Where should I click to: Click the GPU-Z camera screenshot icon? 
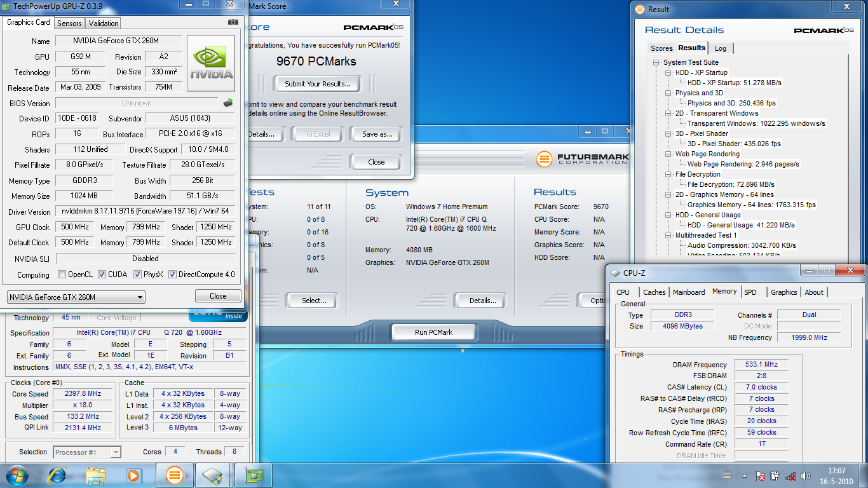tap(233, 22)
